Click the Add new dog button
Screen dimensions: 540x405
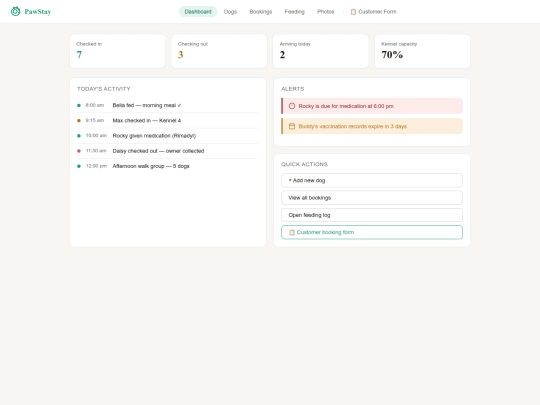point(372,180)
